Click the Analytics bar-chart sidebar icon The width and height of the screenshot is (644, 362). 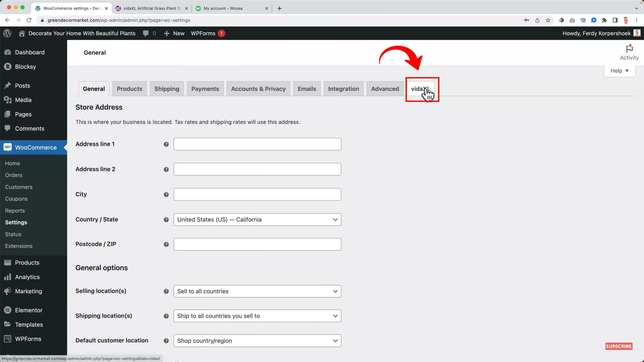8,277
